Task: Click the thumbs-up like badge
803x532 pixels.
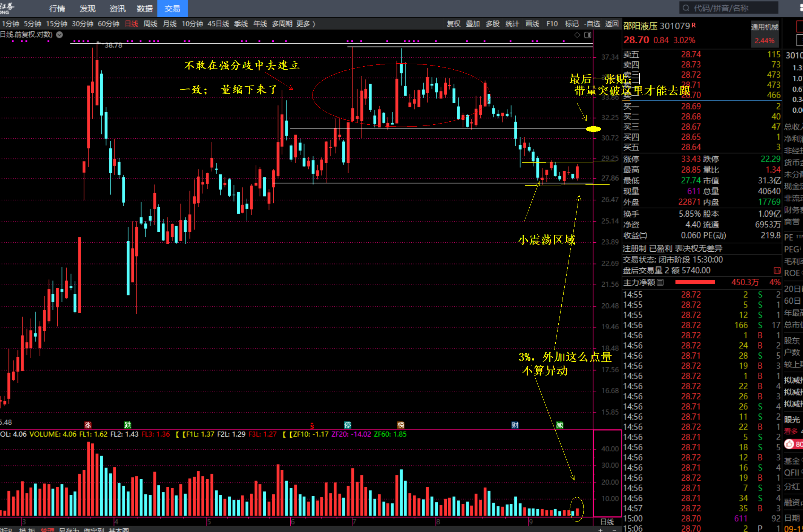Action: (x=789, y=444)
